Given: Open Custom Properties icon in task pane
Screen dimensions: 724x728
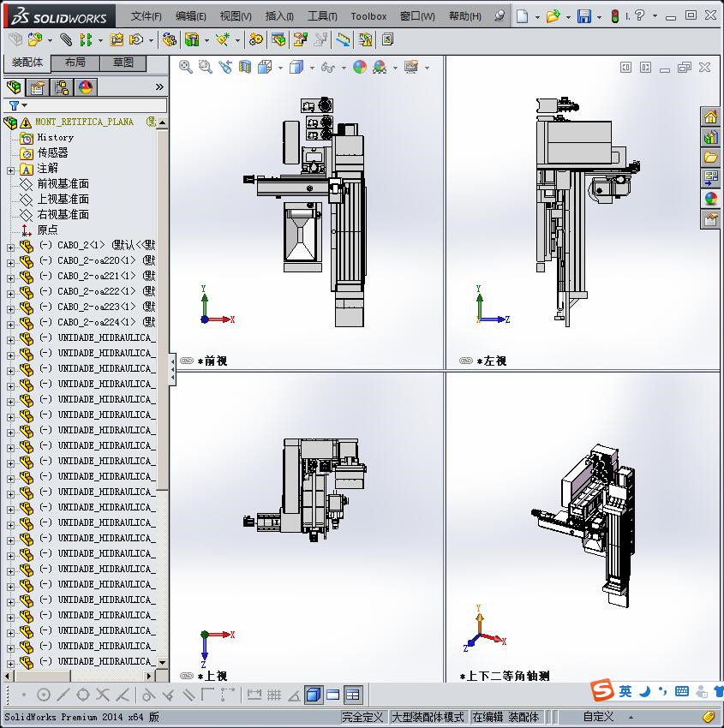Looking at the screenshot, I should pyautogui.click(x=710, y=219).
